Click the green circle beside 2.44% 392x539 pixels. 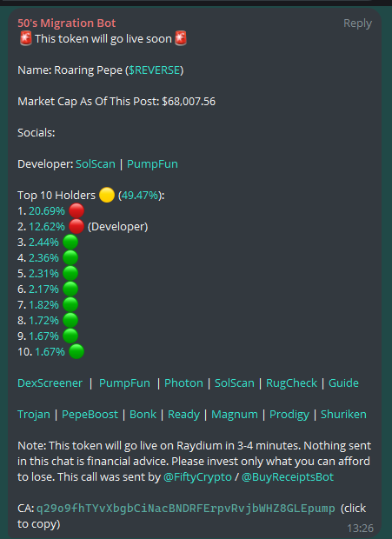coord(70,243)
